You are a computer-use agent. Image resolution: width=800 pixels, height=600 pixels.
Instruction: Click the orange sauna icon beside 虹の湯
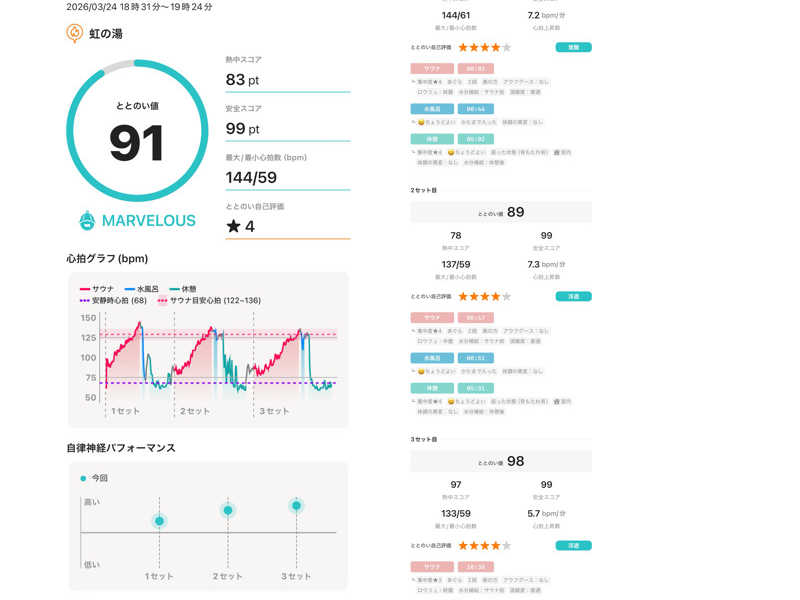pyautogui.click(x=74, y=33)
